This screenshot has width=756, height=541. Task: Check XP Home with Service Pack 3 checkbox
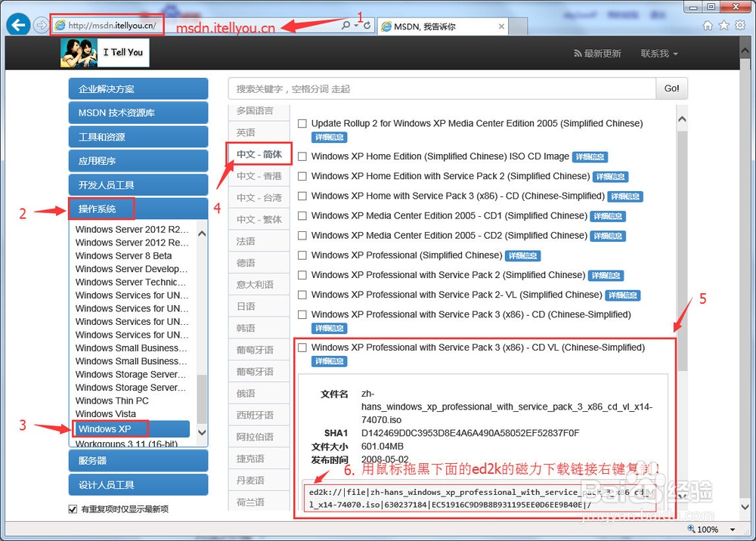tap(302, 196)
